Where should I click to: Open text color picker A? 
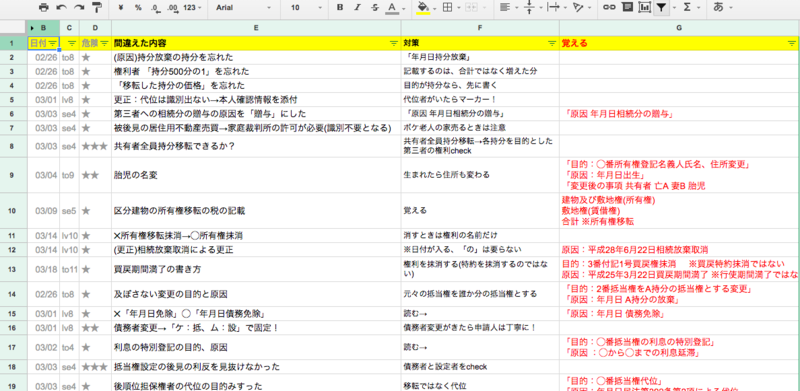click(392, 8)
